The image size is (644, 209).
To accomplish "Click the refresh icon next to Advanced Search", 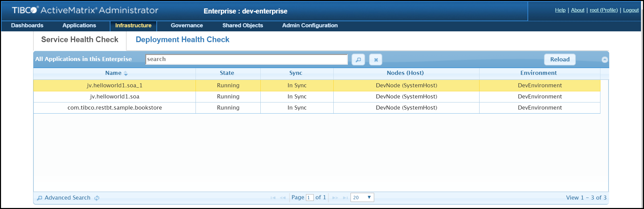I will [97, 198].
